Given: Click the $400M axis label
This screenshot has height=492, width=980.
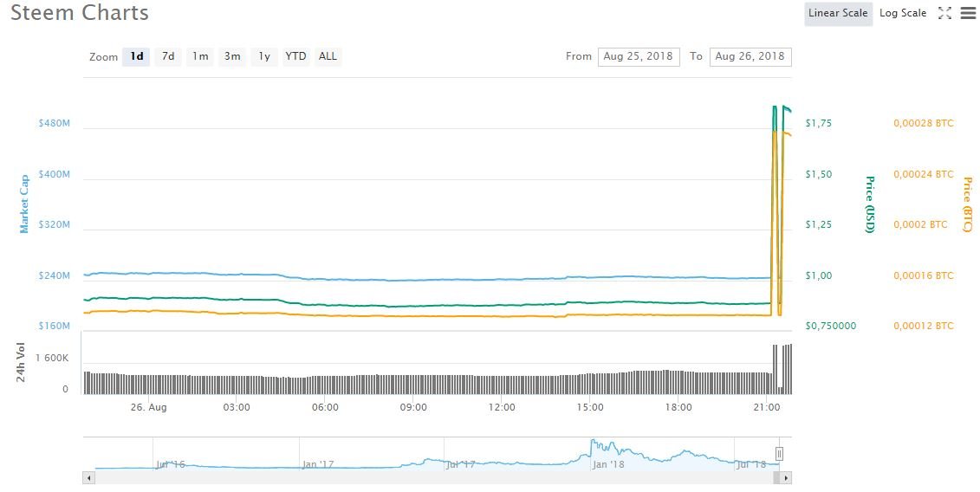Looking at the screenshot, I should 55,174.
